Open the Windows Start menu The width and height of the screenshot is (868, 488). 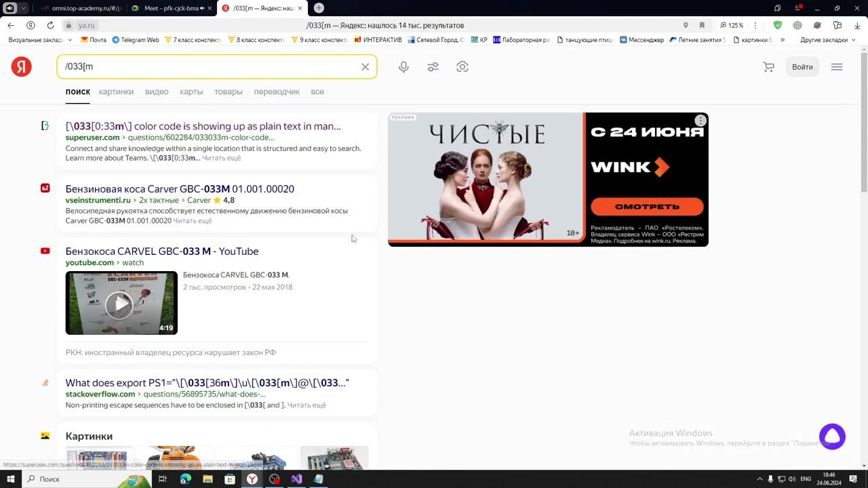[10, 479]
